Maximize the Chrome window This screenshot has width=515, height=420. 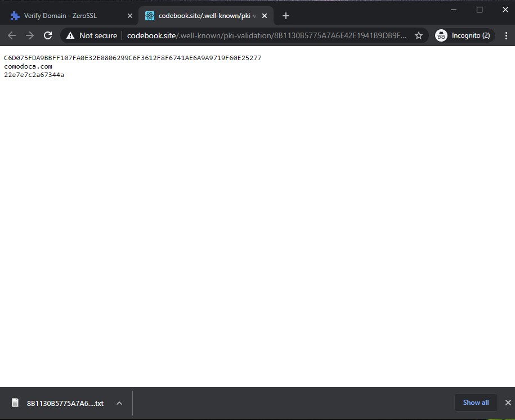pyautogui.click(x=480, y=10)
